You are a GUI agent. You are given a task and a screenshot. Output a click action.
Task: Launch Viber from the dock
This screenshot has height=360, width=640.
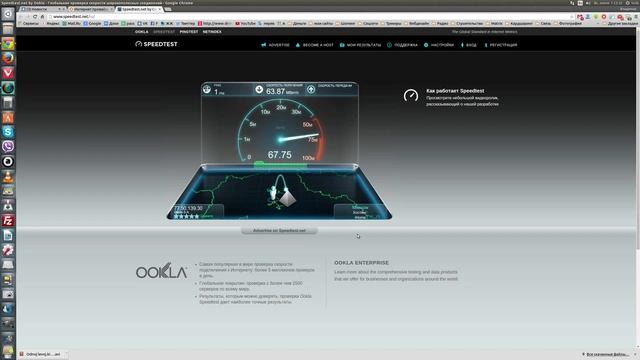pyautogui.click(x=8, y=147)
